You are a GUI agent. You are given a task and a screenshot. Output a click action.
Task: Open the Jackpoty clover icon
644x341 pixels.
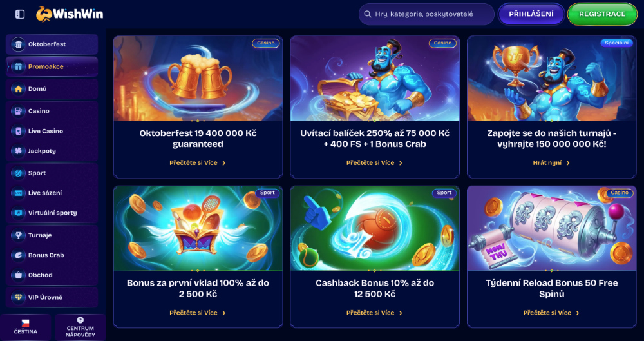18,151
